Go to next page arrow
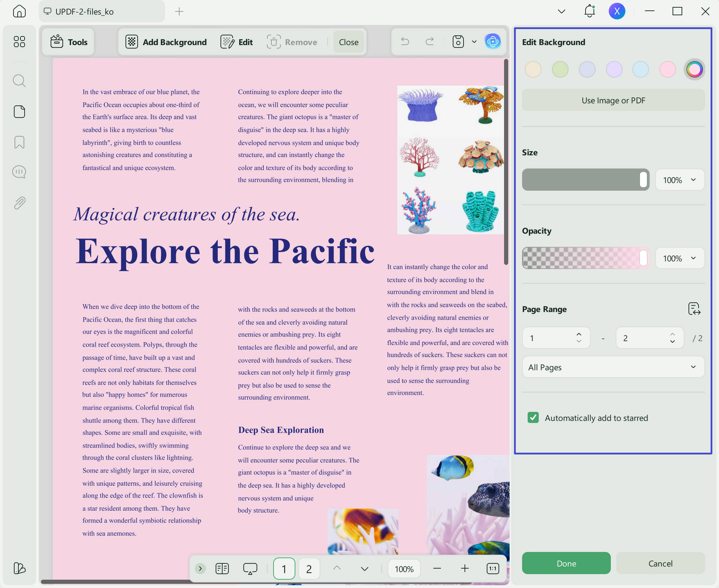The height and width of the screenshot is (588, 719). click(x=365, y=569)
